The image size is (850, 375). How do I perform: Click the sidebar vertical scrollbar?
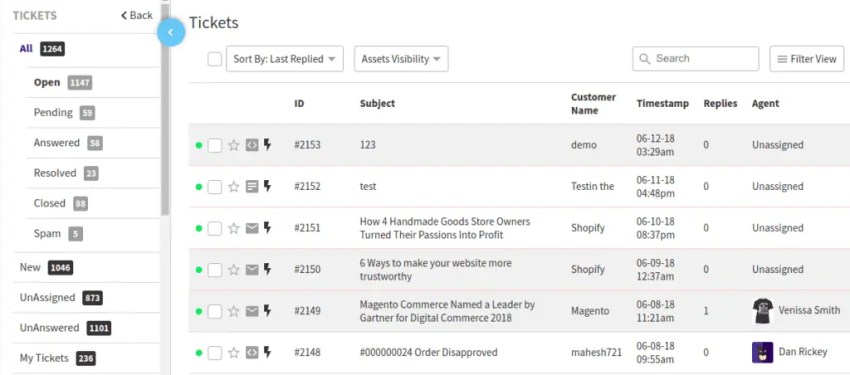(x=165, y=108)
